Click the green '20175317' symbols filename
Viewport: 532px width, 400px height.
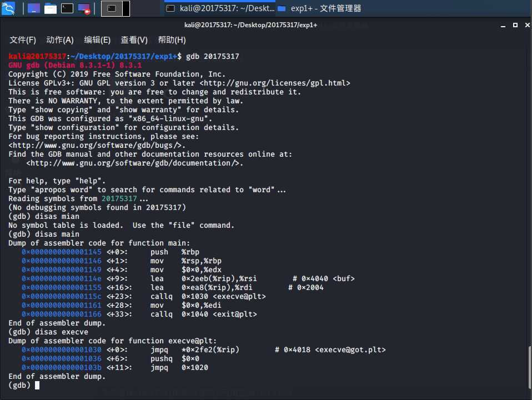pyautogui.click(x=119, y=199)
